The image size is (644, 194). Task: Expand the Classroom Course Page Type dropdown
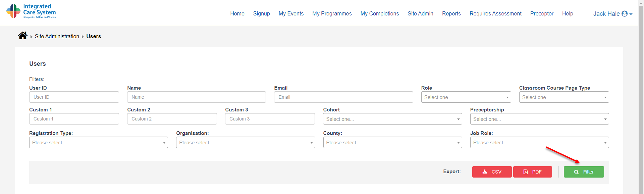pos(564,97)
